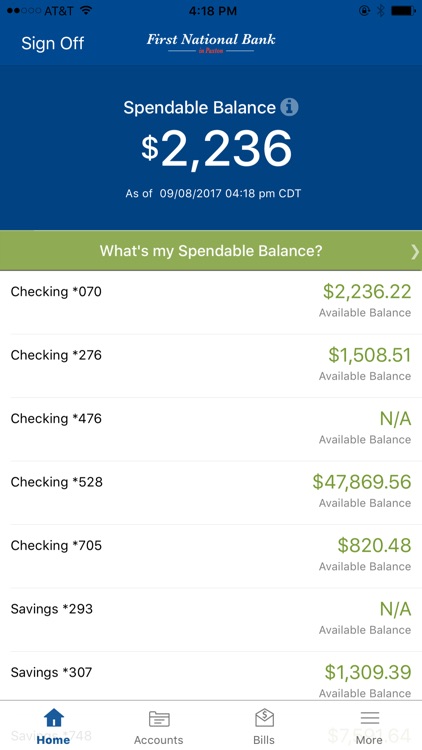
Task: Select Savings *293 account row
Action: tap(211, 620)
